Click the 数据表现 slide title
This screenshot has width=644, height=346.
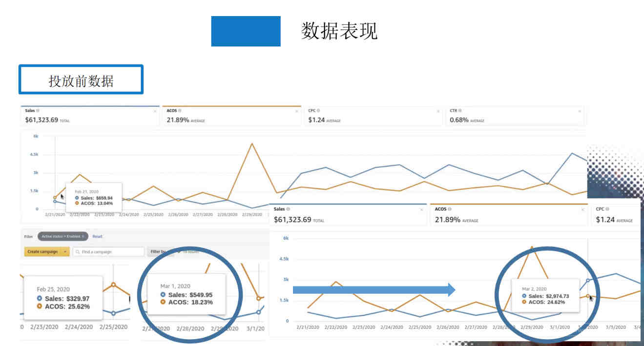click(x=339, y=31)
